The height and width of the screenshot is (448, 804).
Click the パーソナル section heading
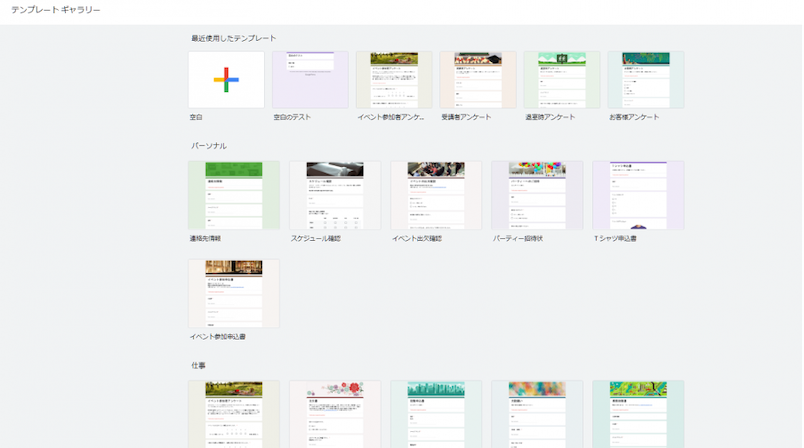click(209, 146)
